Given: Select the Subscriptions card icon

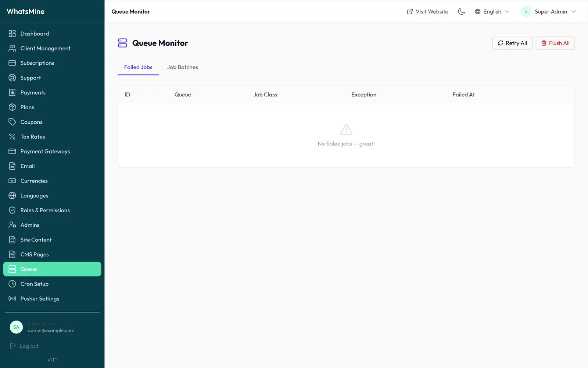Looking at the screenshot, I should click(12, 63).
